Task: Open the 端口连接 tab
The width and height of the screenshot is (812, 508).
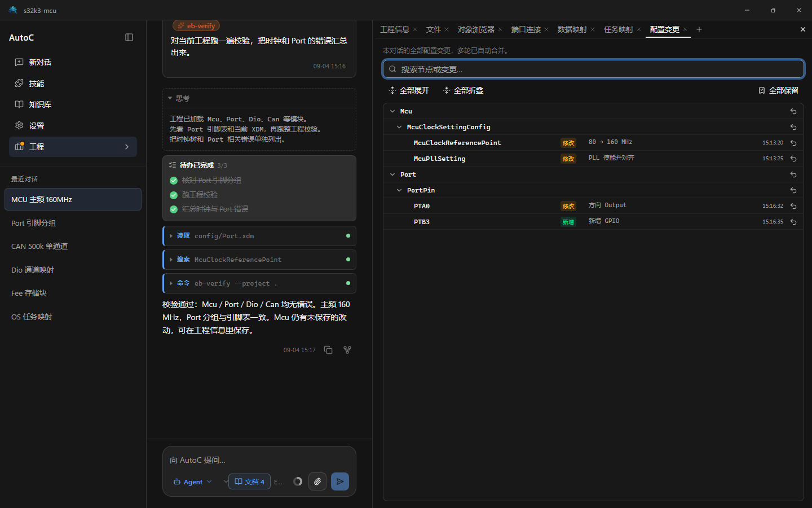Action: [x=526, y=29]
